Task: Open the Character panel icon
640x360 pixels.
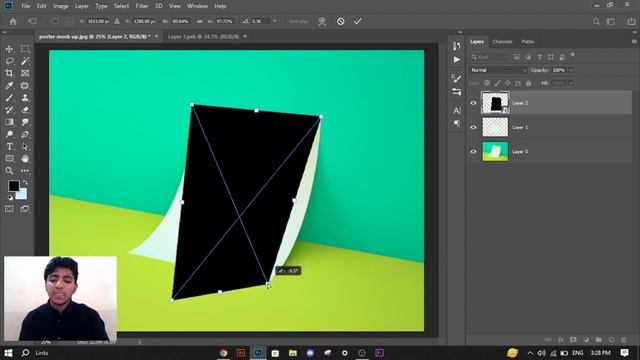Action: pyautogui.click(x=456, y=110)
